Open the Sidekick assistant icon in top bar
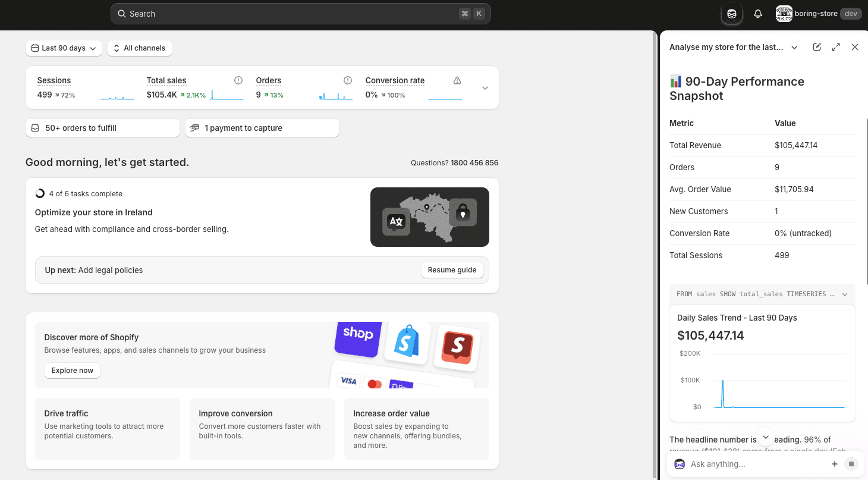The width and height of the screenshot is (868, 480). tap(732, 14)
